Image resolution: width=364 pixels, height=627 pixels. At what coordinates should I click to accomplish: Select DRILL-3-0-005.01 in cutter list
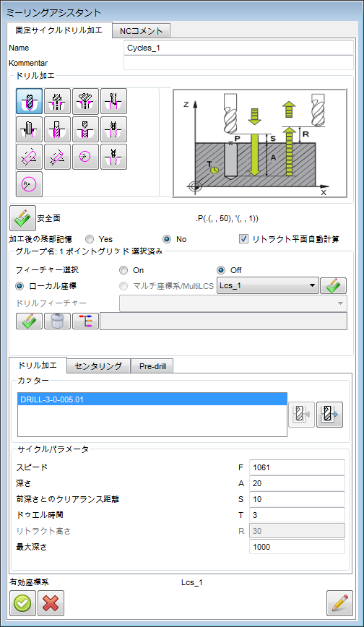click(x=152, y=399)
